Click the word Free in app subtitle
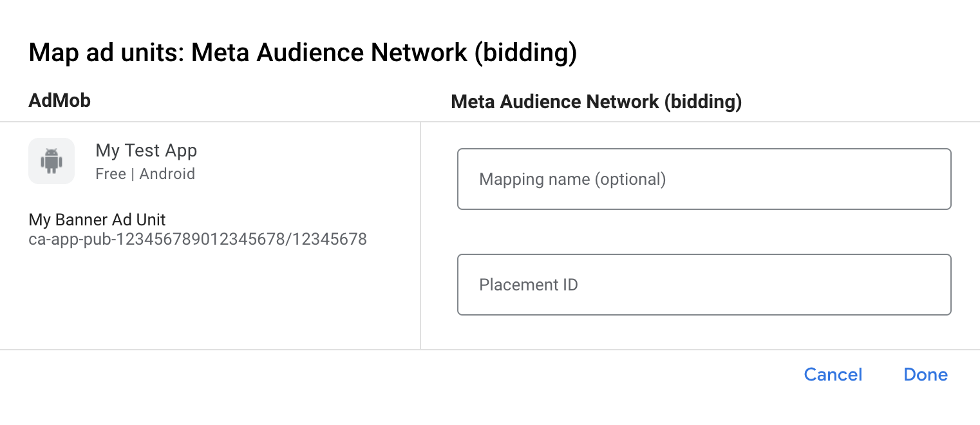The width and height of the screenshot is (980, 425). 110,174
